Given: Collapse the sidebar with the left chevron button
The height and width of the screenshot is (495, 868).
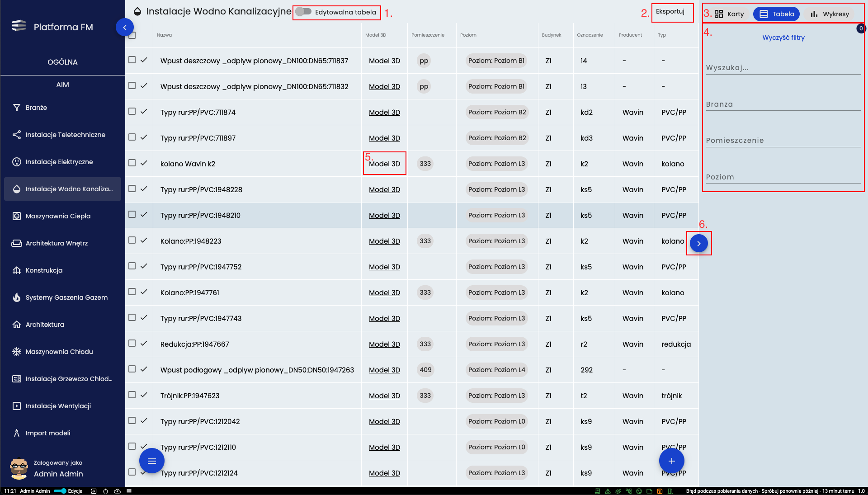Looking at the screenshot, I should [x=125, y=27].
